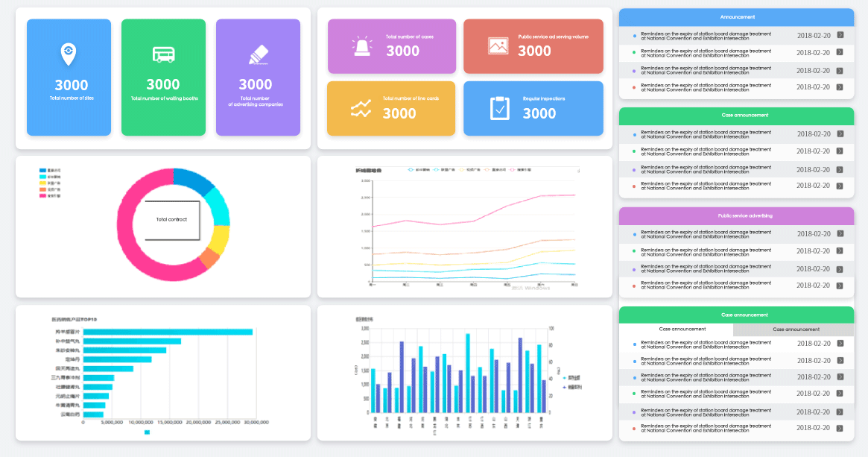The height and width of the screenshot is (457, 868).
Task: Select the pen icon on advertising companies card
Action: point(259,55)
